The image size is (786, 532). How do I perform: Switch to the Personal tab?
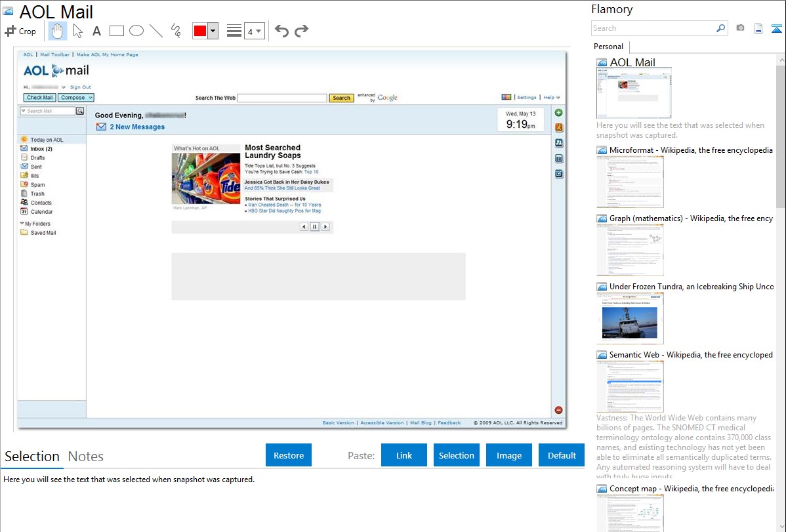click(x=609, y=46)
